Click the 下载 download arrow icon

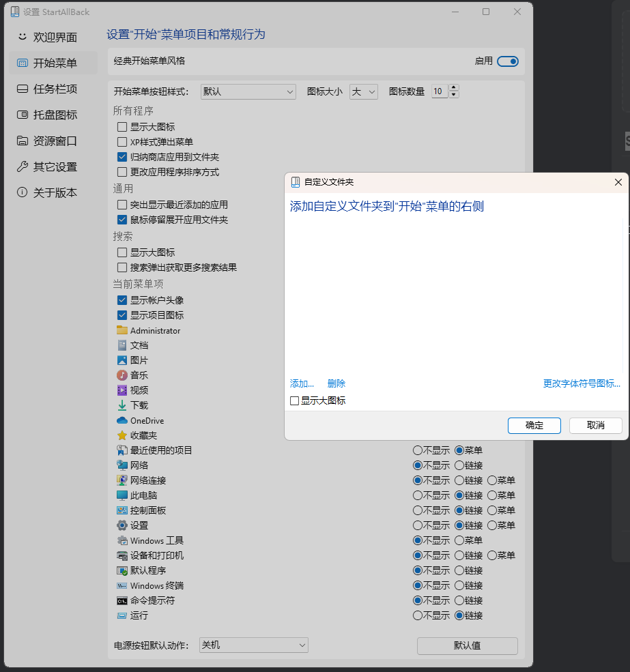point(122,405)
